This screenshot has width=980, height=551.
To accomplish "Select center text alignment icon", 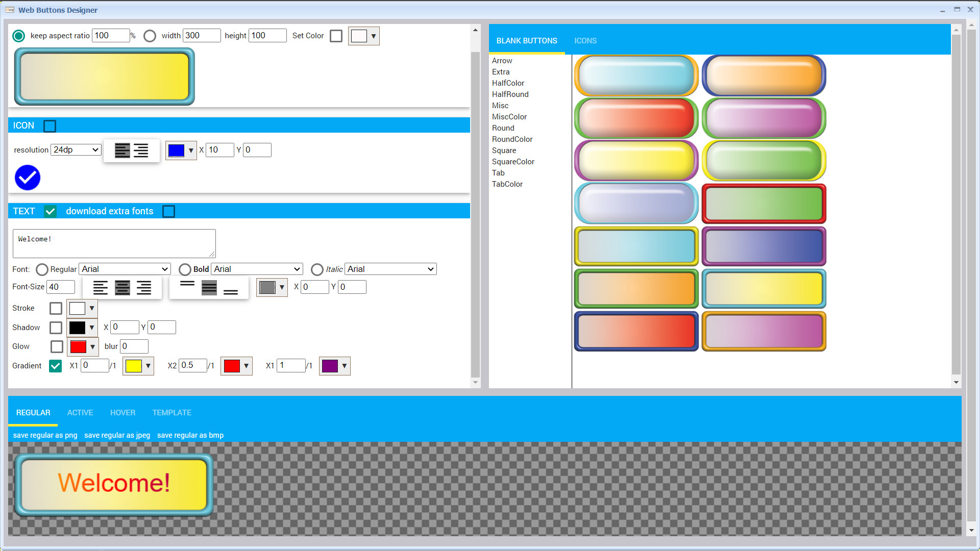I will coord(122,287).
